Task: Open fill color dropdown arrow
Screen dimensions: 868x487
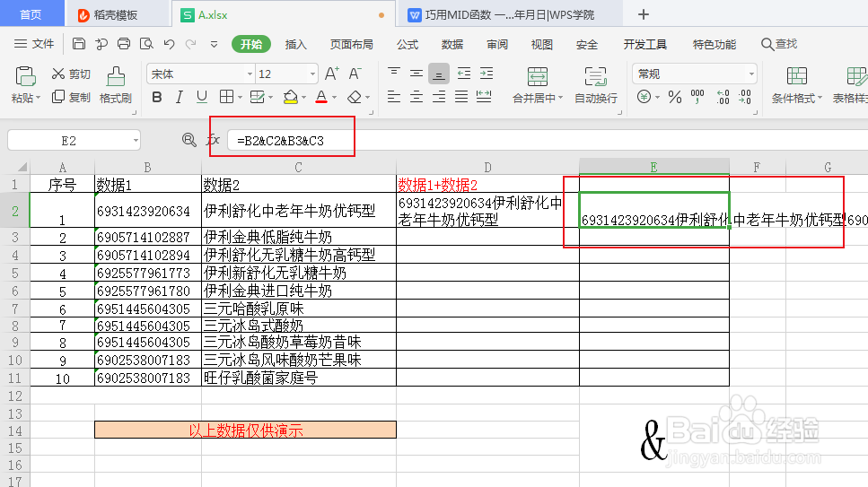Action: tap(304, 98)
